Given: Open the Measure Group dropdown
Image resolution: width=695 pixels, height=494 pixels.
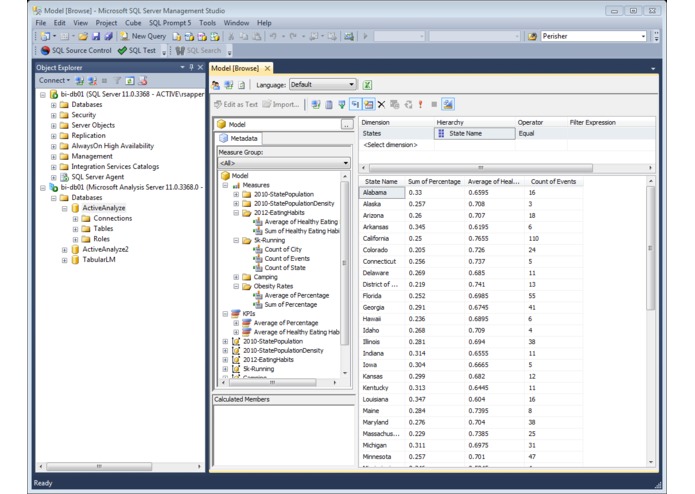Looking at the screenshot, I should point(284,163).
